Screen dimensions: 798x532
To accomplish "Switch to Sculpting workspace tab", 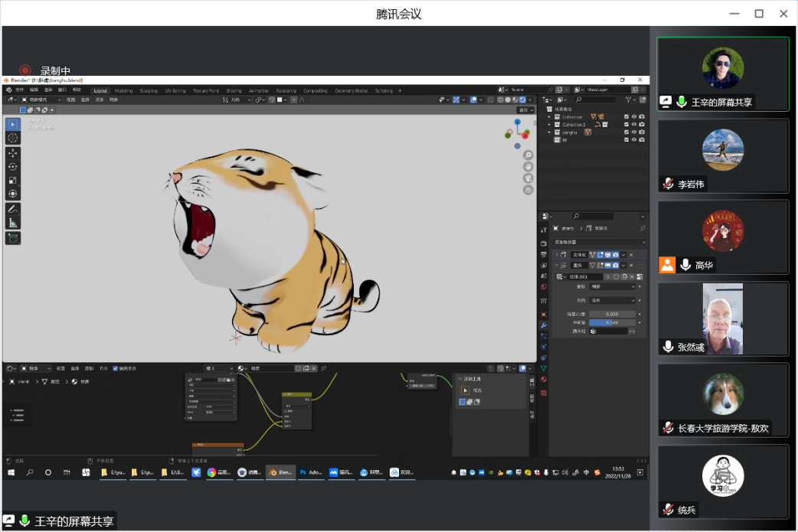I will [x=149, y=91].
